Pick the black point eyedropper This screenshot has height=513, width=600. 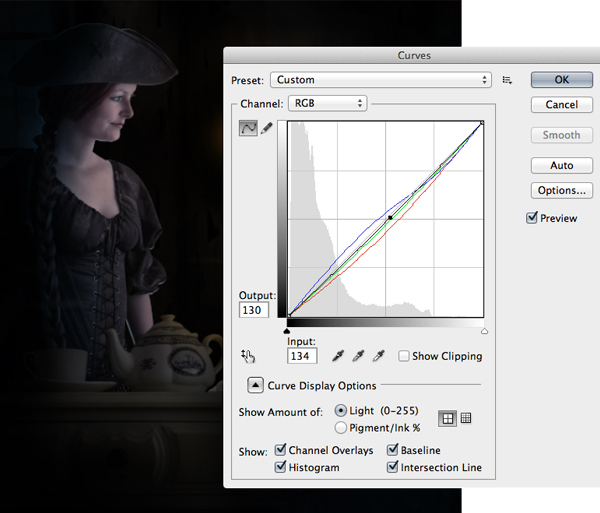[x=338, y=356]
